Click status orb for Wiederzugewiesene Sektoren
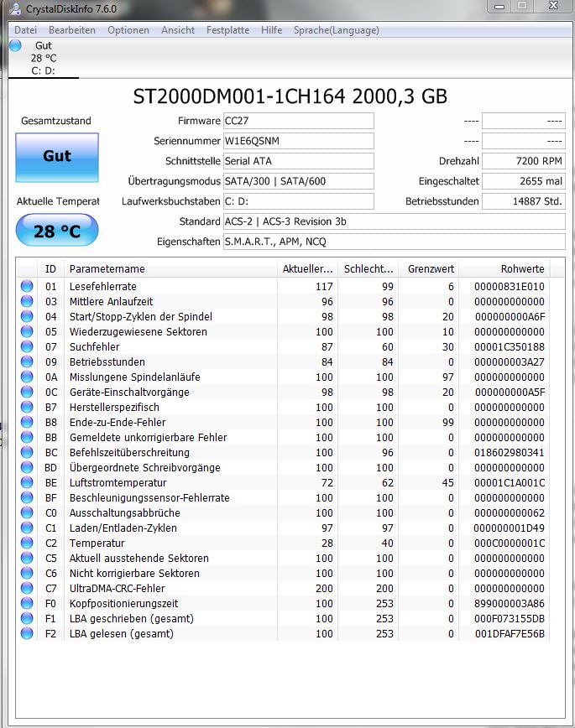This screenshot has height=728, width=575. pos(27,331)
